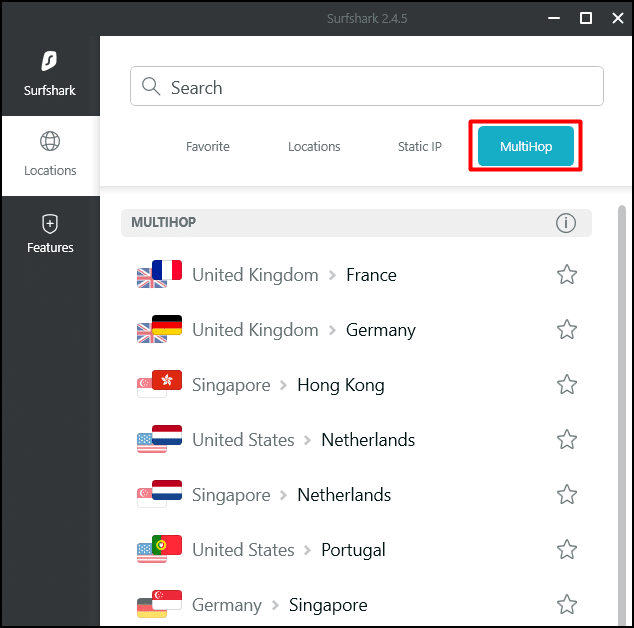This screenshot has width=634, height=628.
Task: Switch to the Favorite tab
Action: (207, 146)
